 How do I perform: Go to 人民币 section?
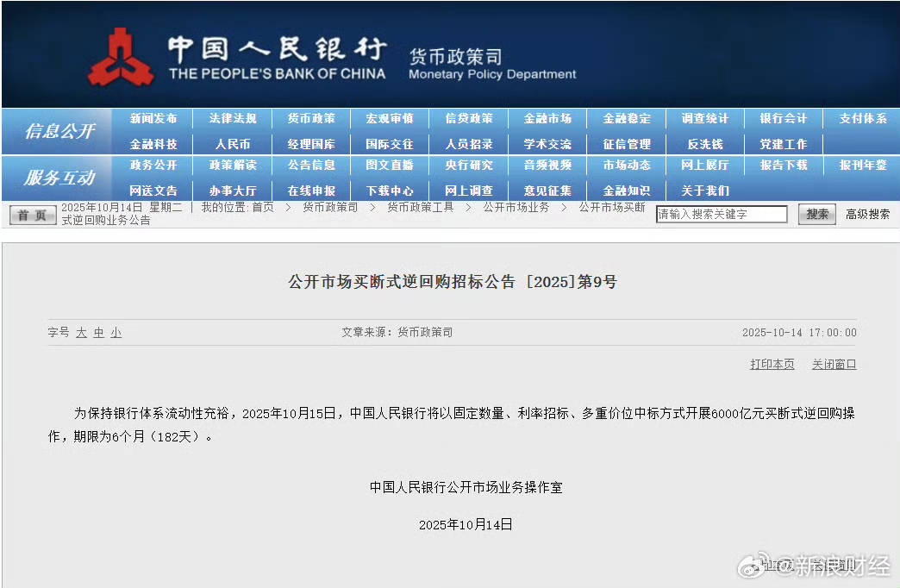click(x=233, y=144)
